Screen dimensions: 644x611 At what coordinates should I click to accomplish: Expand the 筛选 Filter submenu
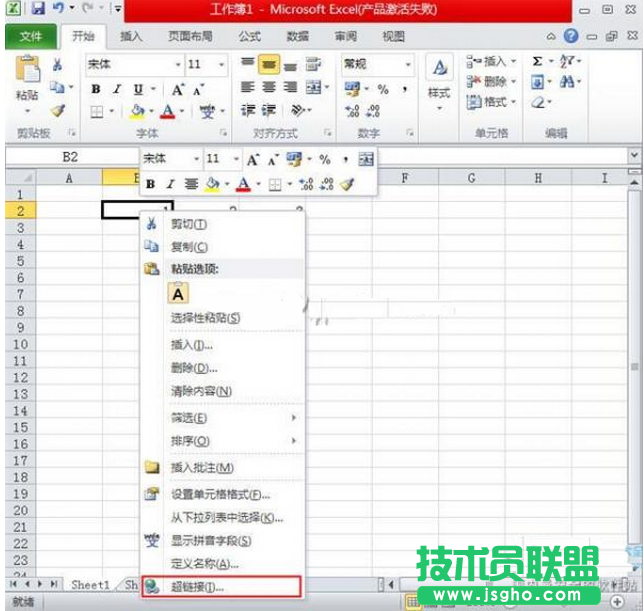point(222,418)
